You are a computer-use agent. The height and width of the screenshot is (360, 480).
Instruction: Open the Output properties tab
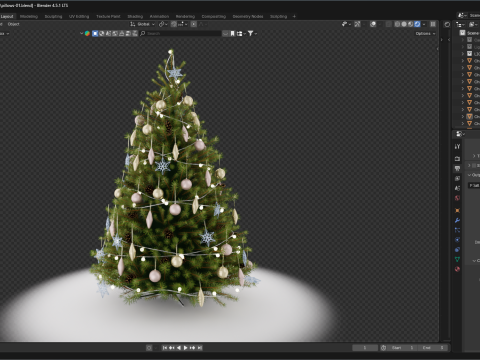point(457,169)
